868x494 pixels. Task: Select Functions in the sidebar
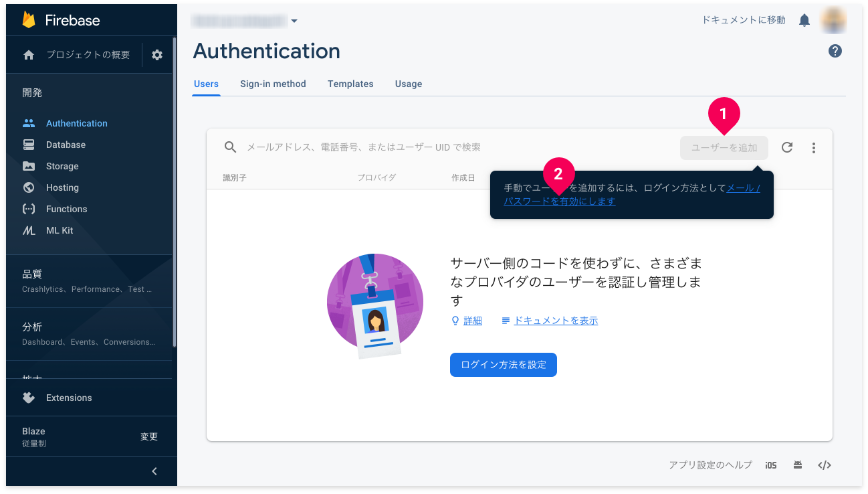(67, 209)
